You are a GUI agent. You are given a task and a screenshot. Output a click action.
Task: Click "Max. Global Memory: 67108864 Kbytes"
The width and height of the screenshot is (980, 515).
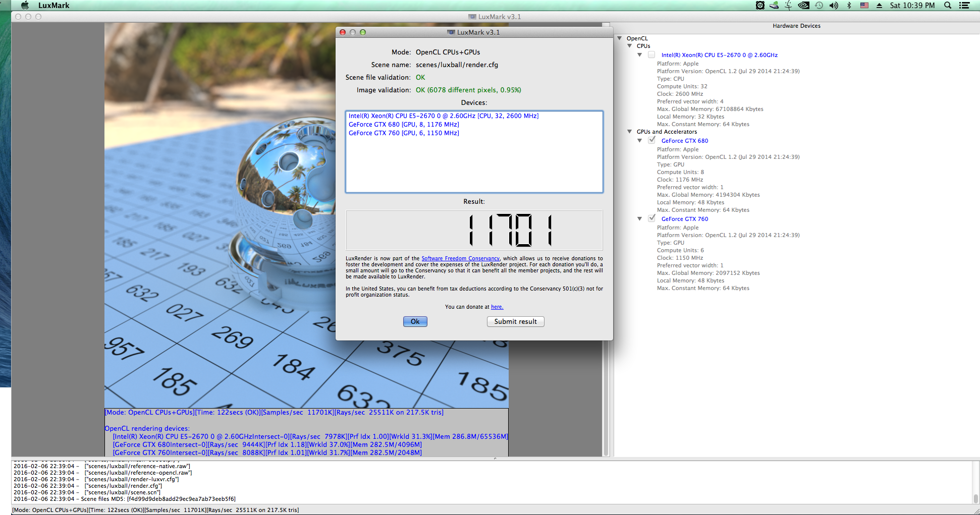710,109
